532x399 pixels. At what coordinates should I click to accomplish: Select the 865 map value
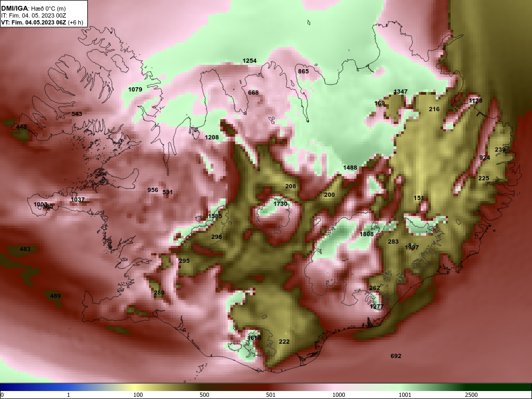[303, 71]
